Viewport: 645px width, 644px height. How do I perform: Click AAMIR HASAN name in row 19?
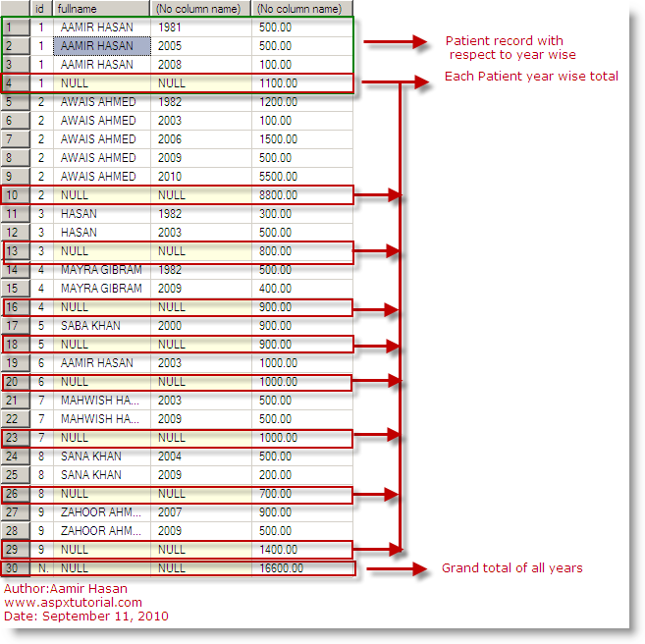click(x=102, y=363)
